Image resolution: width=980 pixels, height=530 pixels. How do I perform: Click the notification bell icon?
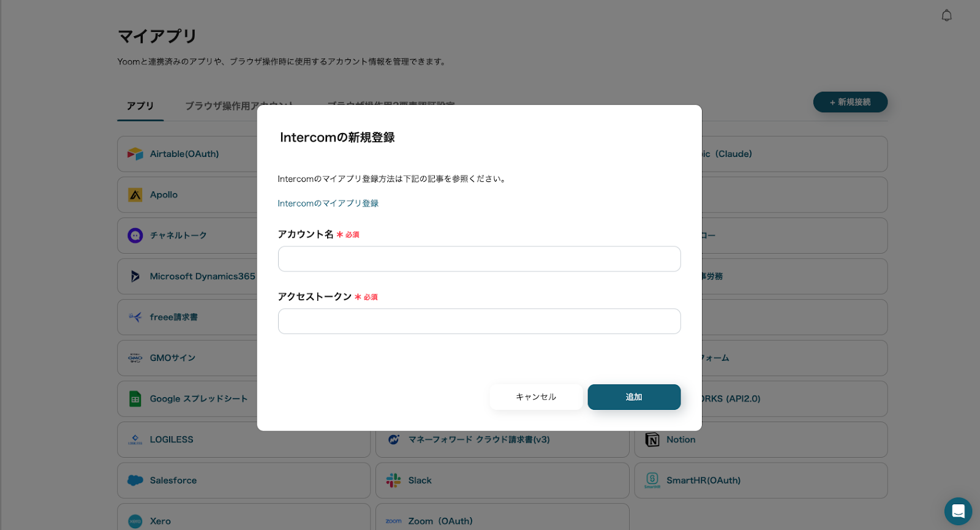pyautogui.click(x=946, y=15)
